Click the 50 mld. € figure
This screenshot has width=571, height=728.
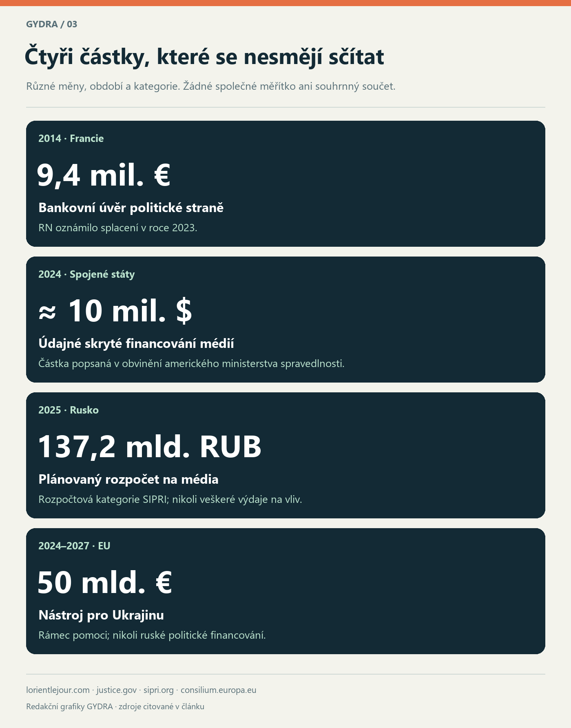tap(104, 582)
